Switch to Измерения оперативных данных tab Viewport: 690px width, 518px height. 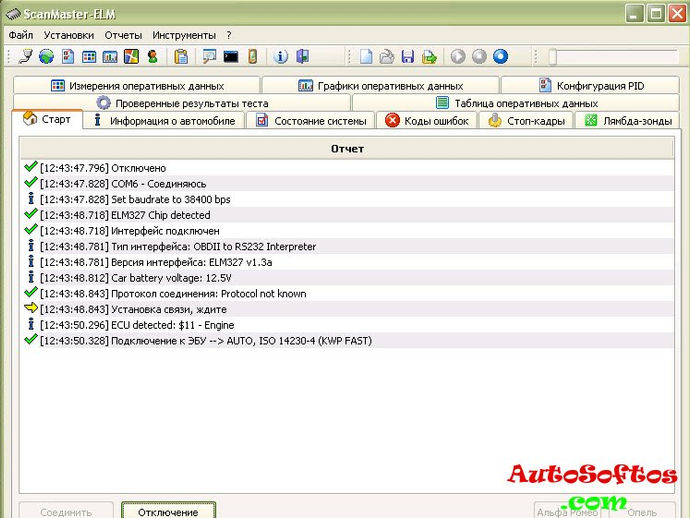coord(137,85)
